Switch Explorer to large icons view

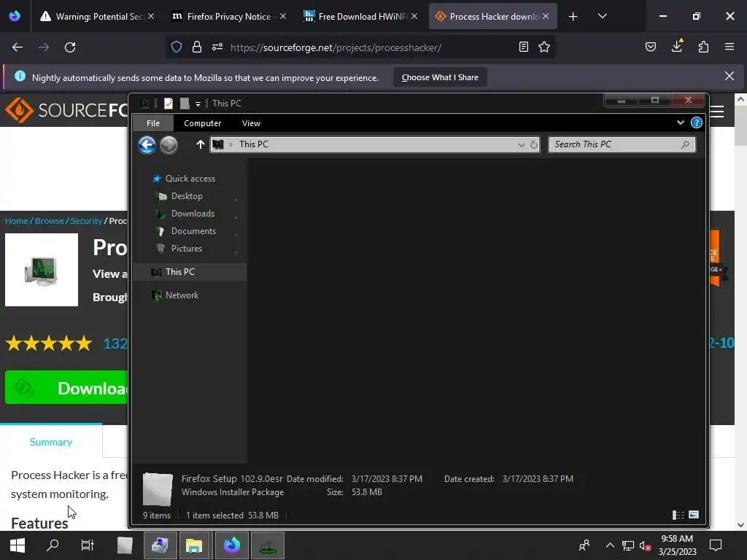[694, 515]
